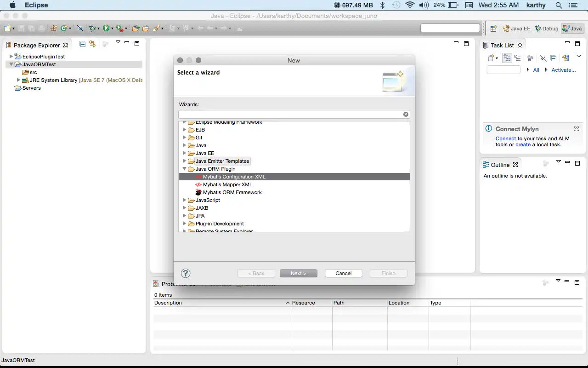This screenshot has height=368, width=588.
Task: Toggle Link with Editor in Package Explorer
Action: (92, 44)
